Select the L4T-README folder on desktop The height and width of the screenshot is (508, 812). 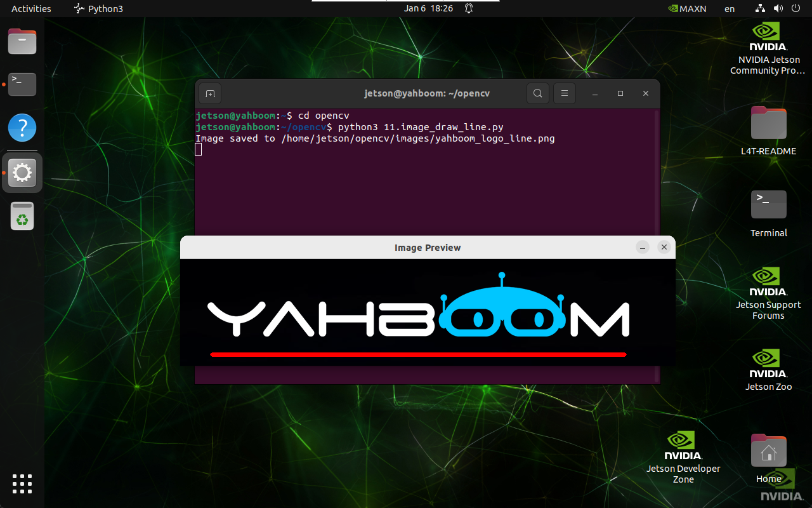[x=768, y=131]
